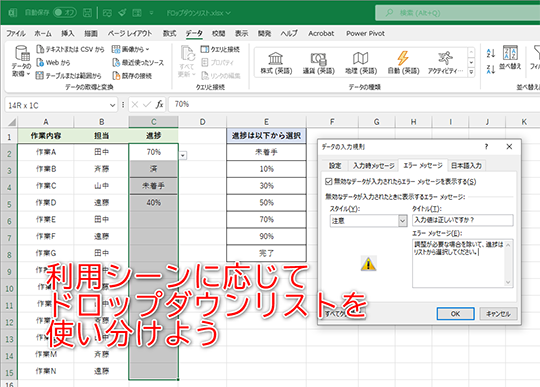This screenshot has height=387, width=540.
Task: Expand the Name Box dropdown arrow
Action: point(112,105)
